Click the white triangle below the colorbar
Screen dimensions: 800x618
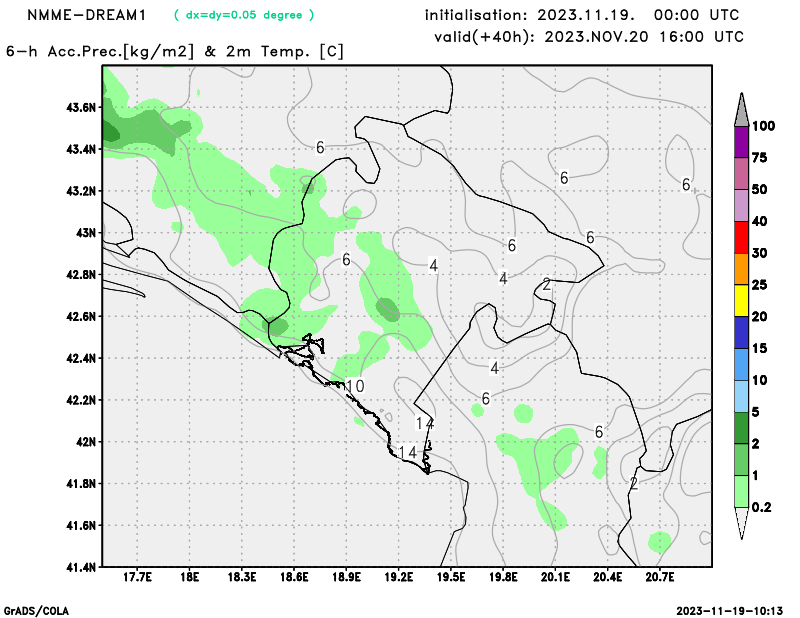click(741, 522)
